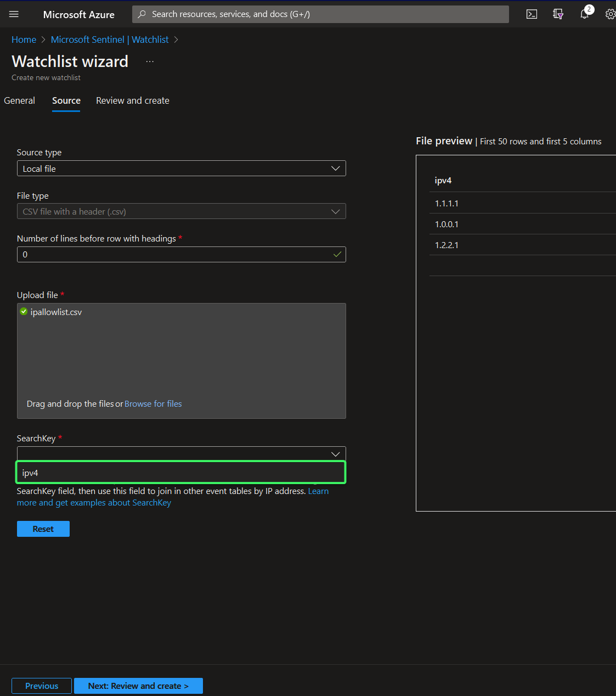Open the File type dropdown
Viewport: 616px width, 696px height.
[181, 211]
